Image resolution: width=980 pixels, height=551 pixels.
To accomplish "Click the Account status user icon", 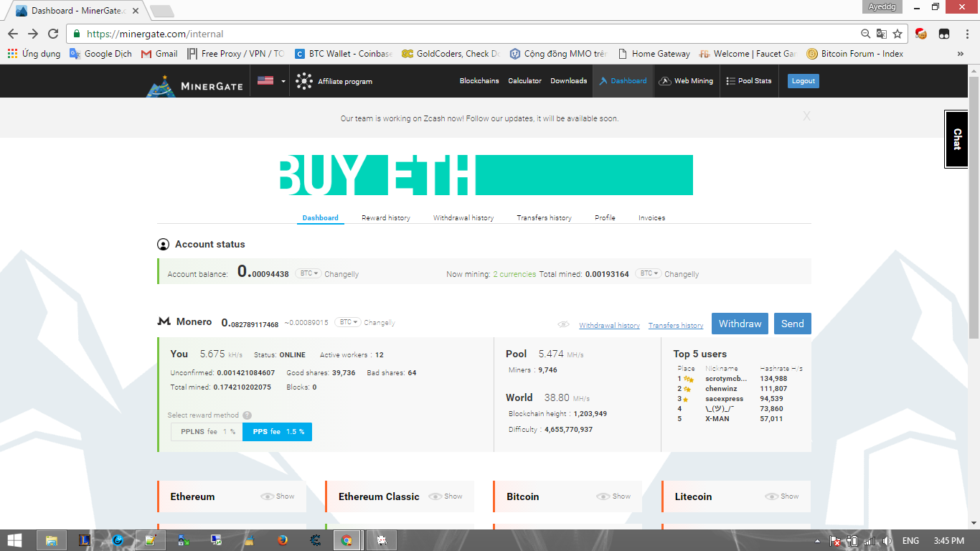I will pos(163,245).
